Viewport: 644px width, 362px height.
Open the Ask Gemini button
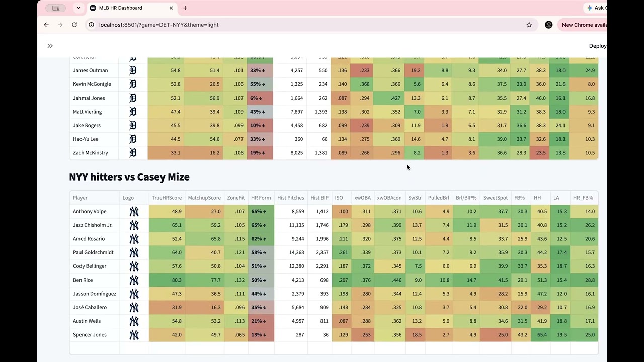tap(595, 8)
